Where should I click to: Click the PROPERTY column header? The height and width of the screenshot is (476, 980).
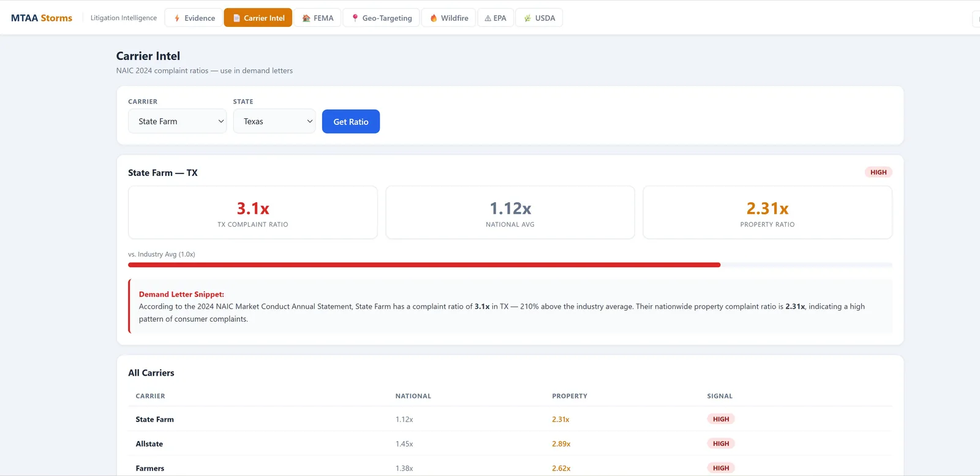coord(570,396)
